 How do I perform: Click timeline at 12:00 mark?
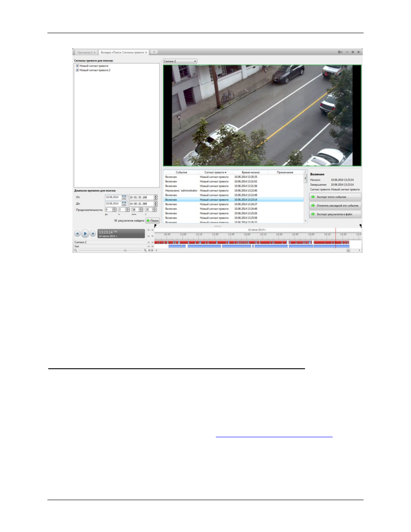[x=247, y=235]
